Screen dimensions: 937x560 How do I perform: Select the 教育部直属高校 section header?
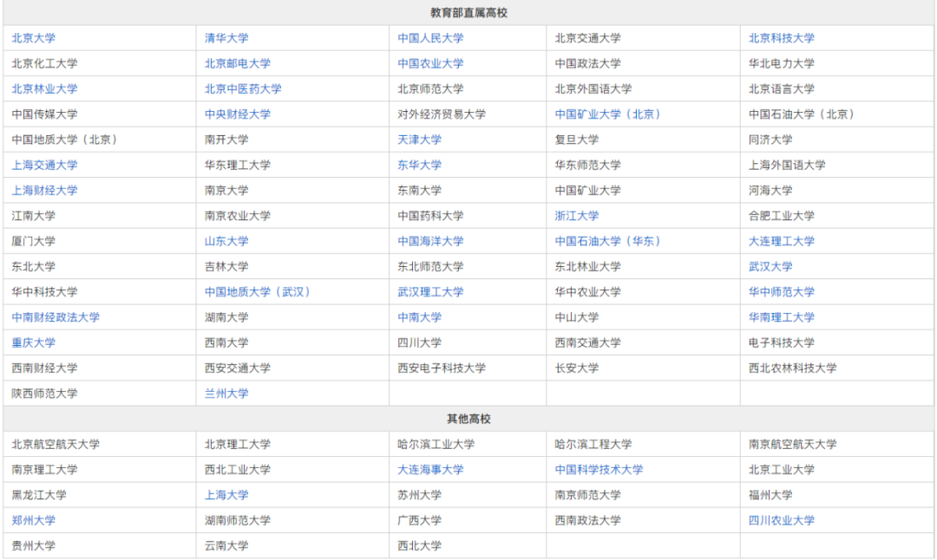pos(468,12)
